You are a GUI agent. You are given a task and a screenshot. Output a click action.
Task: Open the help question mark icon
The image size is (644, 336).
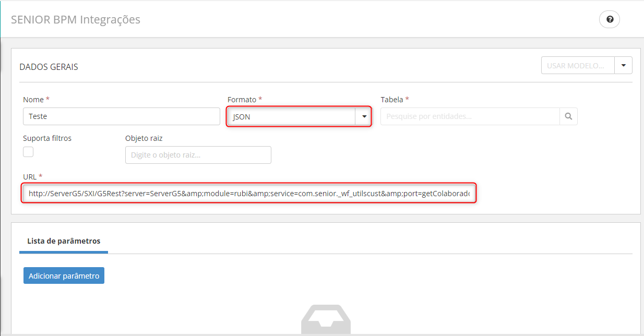[610, 20]
